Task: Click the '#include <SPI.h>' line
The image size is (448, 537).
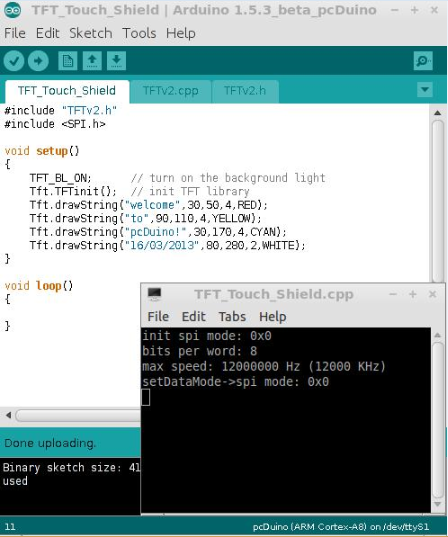Action: point(55,124)
